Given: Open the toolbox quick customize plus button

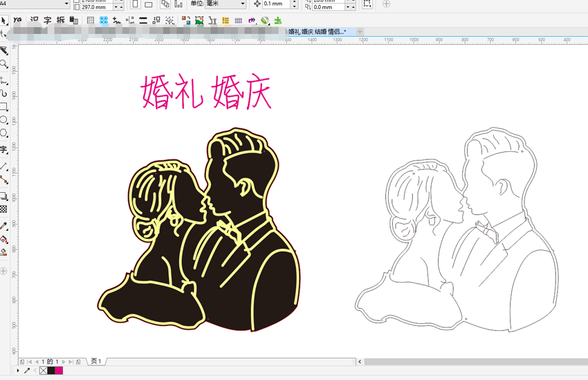Looking at the screenshot, I should [x=3, y=271].
